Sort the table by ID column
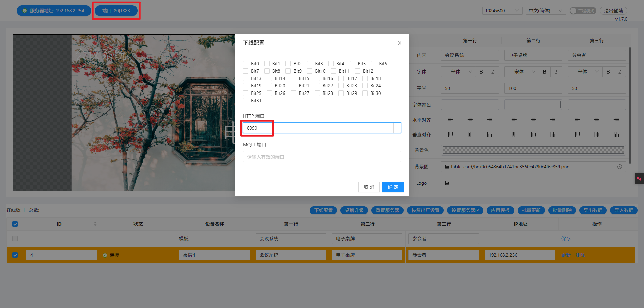The height and width of the screenshot is (308, 644). tap(95, 224)
